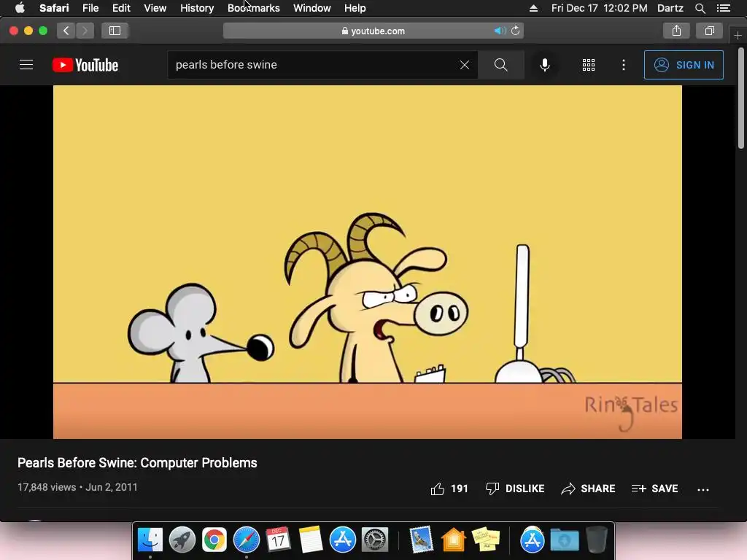
Task: Click the Dartz user name in menu bar
Action: (670, 8)
